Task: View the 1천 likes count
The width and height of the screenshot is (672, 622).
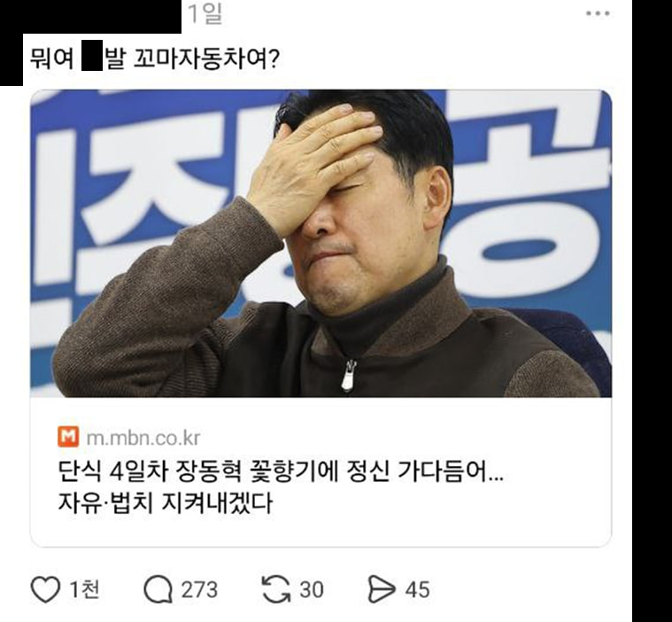Action: click(85, 589)
